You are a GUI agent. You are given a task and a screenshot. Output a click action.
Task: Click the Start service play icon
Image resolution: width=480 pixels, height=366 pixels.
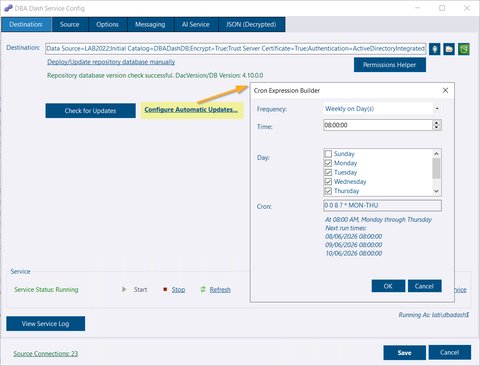[124, 289]
